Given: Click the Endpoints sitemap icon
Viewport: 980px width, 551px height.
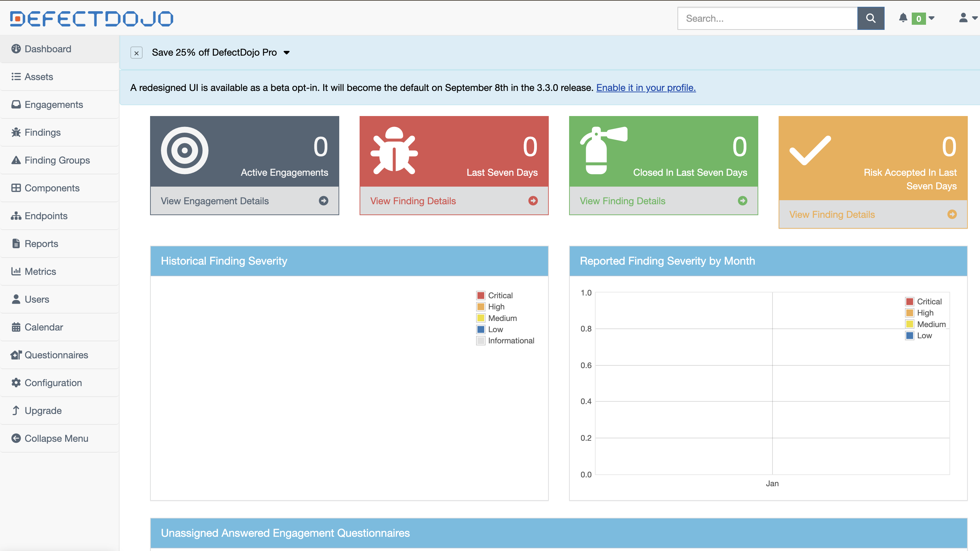Looking at the screenshot, I should pos(16,216).
